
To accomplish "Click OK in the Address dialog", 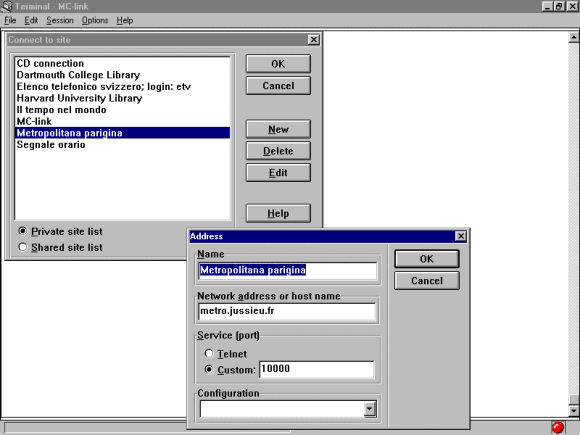I will pos(427,259).
